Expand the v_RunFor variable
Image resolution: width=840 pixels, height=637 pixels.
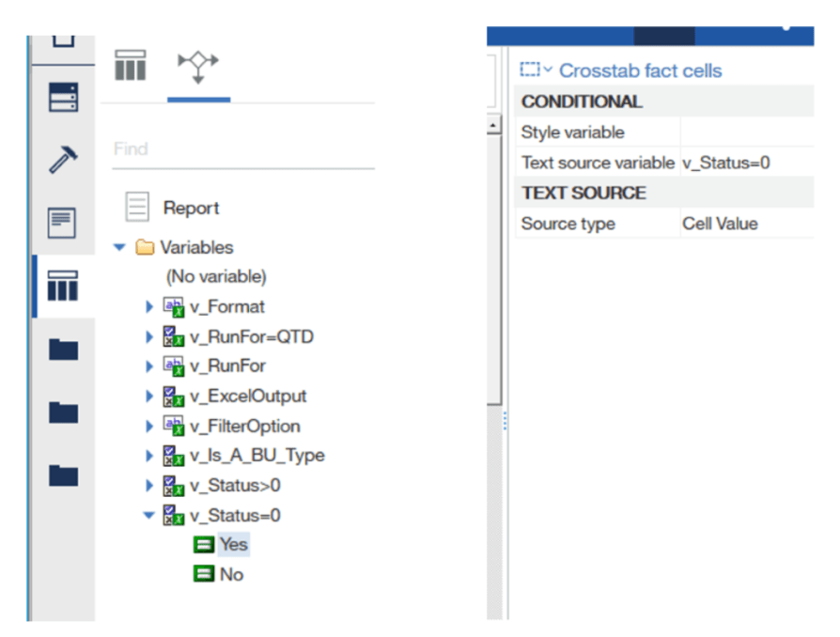tap(149, 365)
